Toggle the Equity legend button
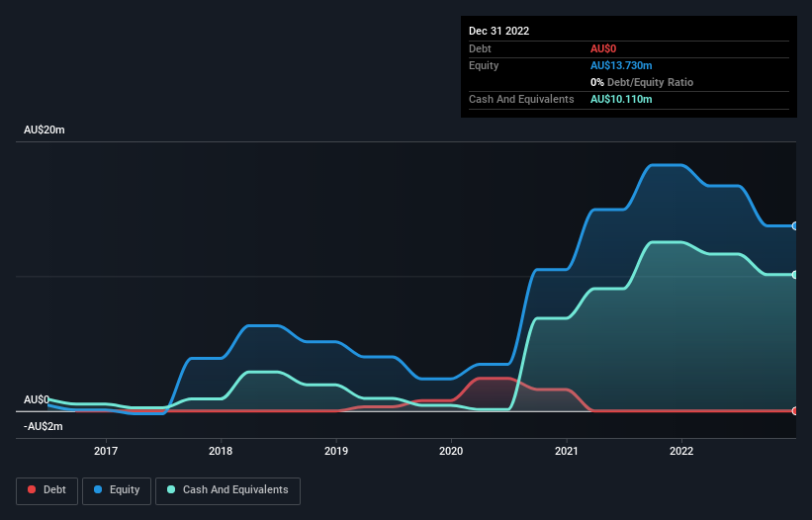The height and width of the screenshot is (520, 812). 117,490
